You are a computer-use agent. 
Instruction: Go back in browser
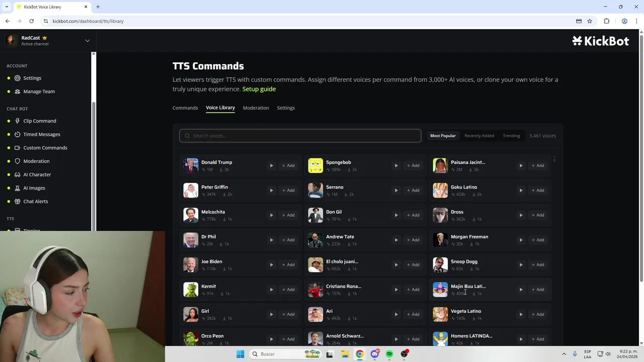[x=7, y=21]
